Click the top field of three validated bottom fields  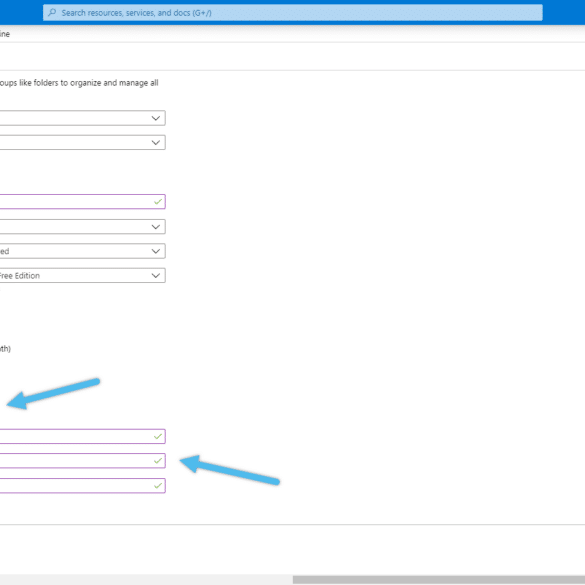[x=82, y=436]
